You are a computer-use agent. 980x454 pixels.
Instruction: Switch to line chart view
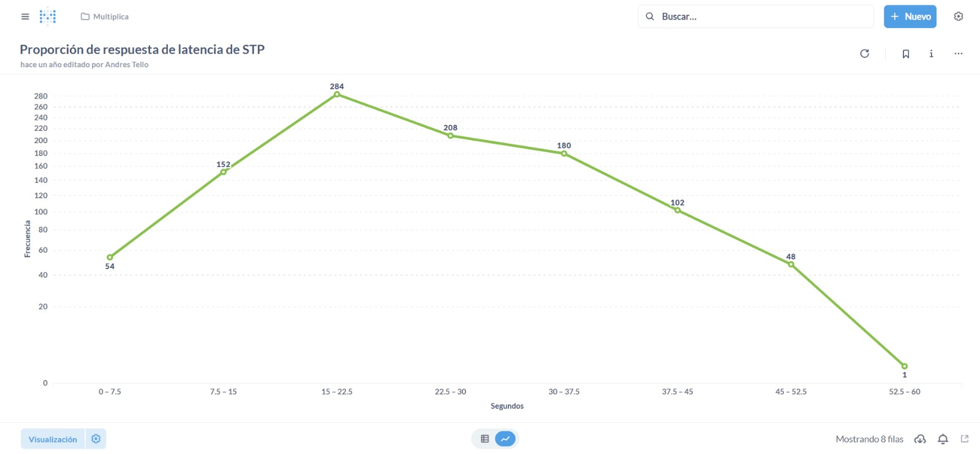[505, 439]
